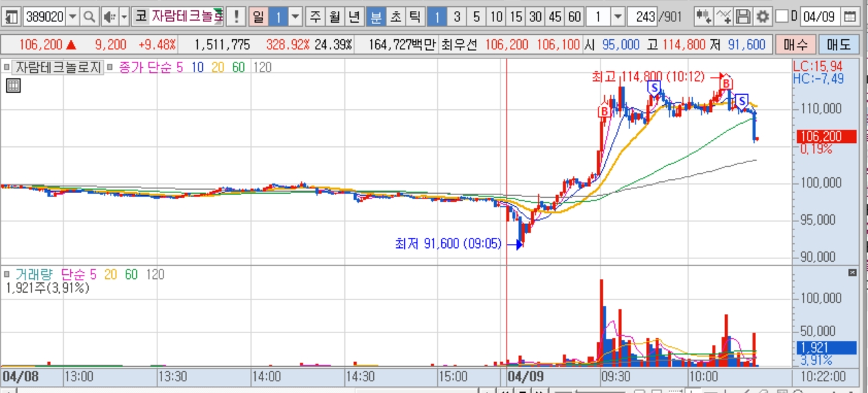This screenshot has width=868, height=393.
Task: Click the small square marker before 자람테크놀로지 legend
Action: tap(7, 67)
